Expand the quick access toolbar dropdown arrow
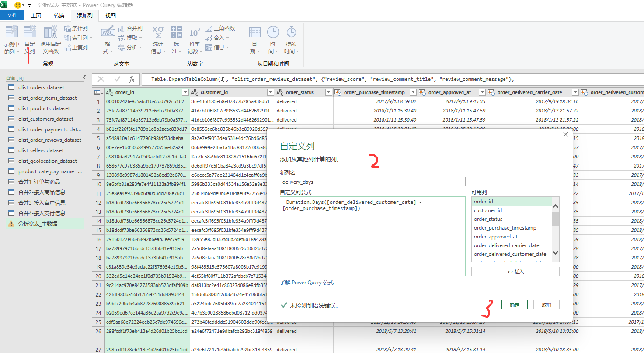Image resolution: width=644 pixels, height=353 pixels. (x=30, y=6)
